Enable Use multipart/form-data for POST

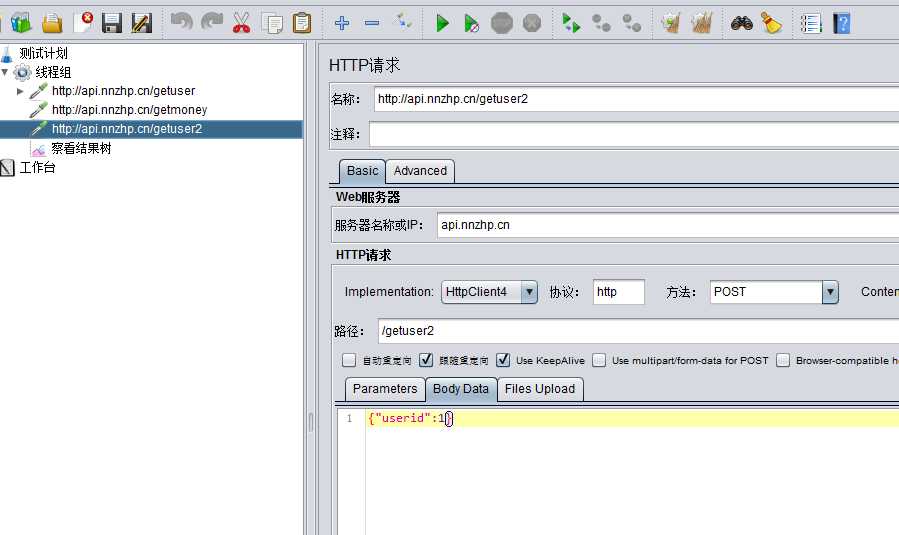(x=599, y=360)
